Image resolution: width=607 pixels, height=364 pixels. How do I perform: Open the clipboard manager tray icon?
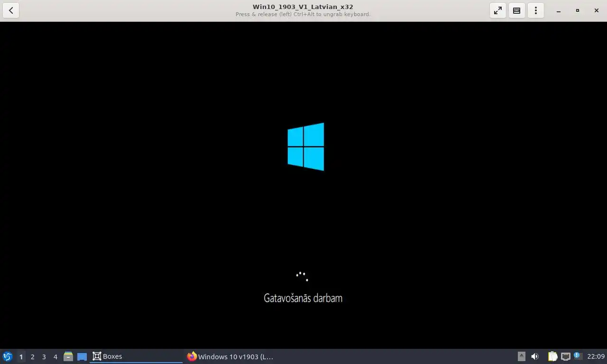pos(552,356)
